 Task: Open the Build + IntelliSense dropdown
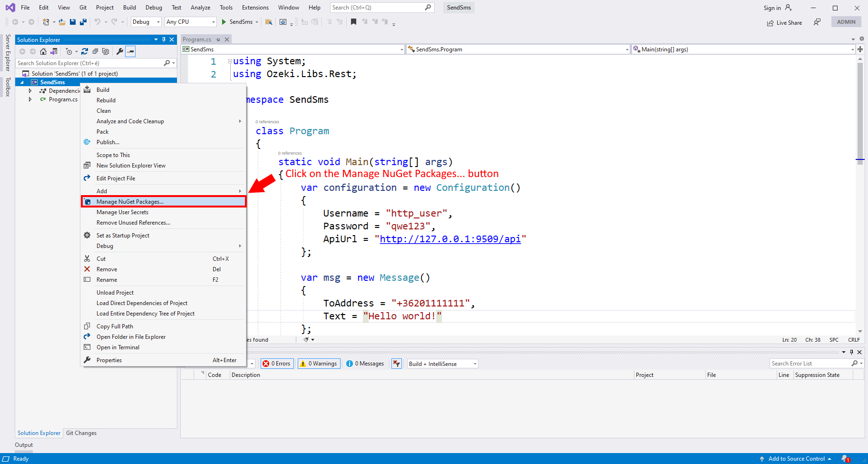tap(443, 364)
